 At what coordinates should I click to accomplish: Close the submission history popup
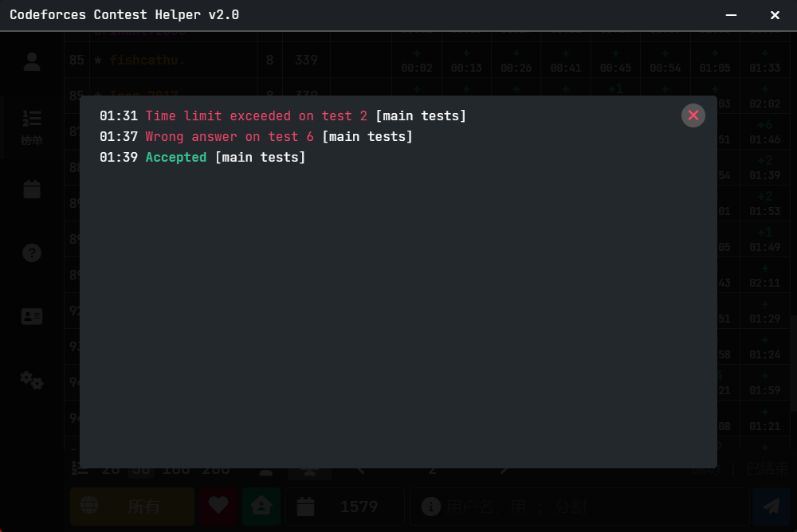click(x=693, y=115)
